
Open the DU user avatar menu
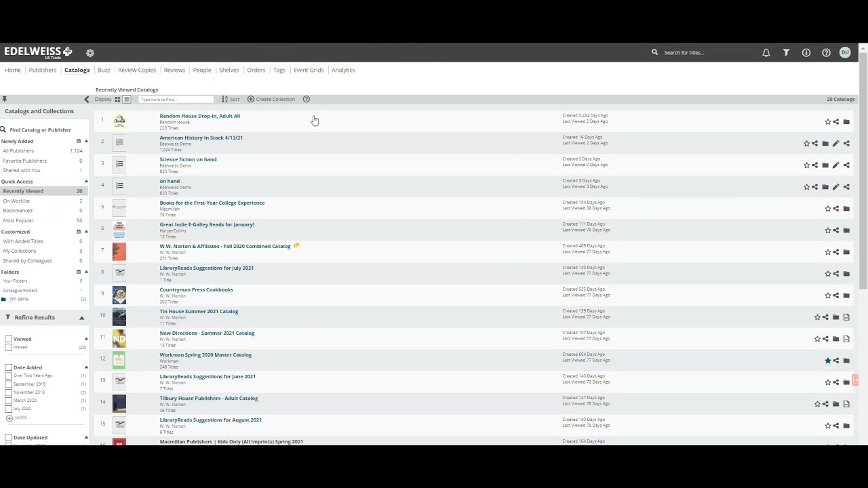point(845,52)
